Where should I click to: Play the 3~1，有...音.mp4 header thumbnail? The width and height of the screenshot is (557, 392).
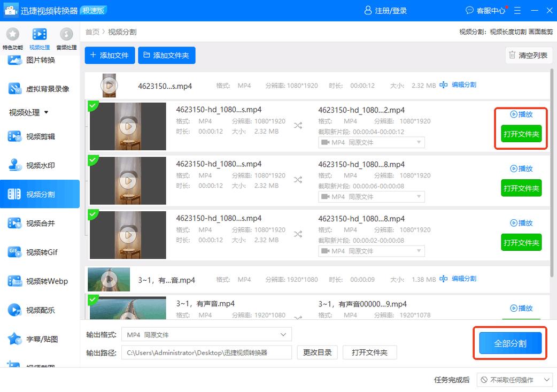coord(109,279)
